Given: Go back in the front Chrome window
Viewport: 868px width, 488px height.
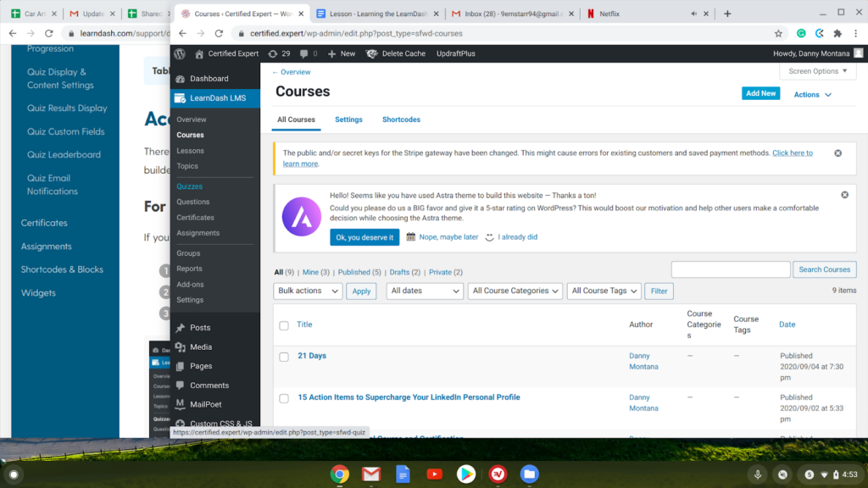Looking at the screenshot, I should [182, 33].
